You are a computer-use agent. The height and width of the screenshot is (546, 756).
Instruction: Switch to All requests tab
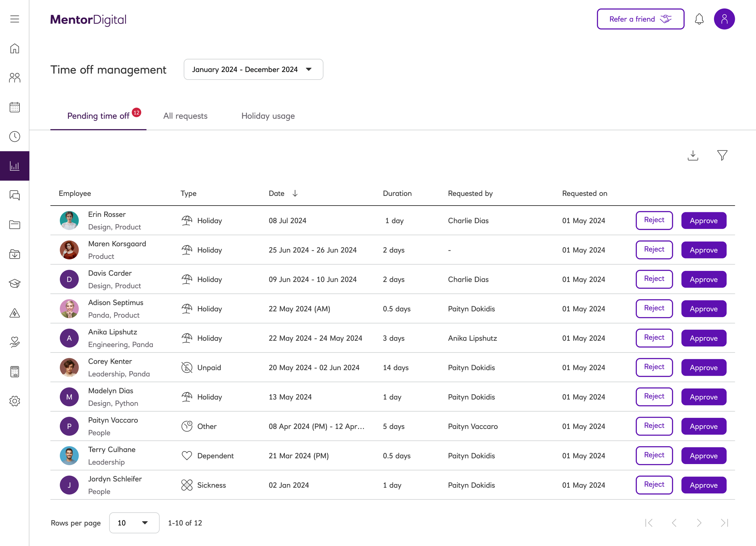click(185, 116)
